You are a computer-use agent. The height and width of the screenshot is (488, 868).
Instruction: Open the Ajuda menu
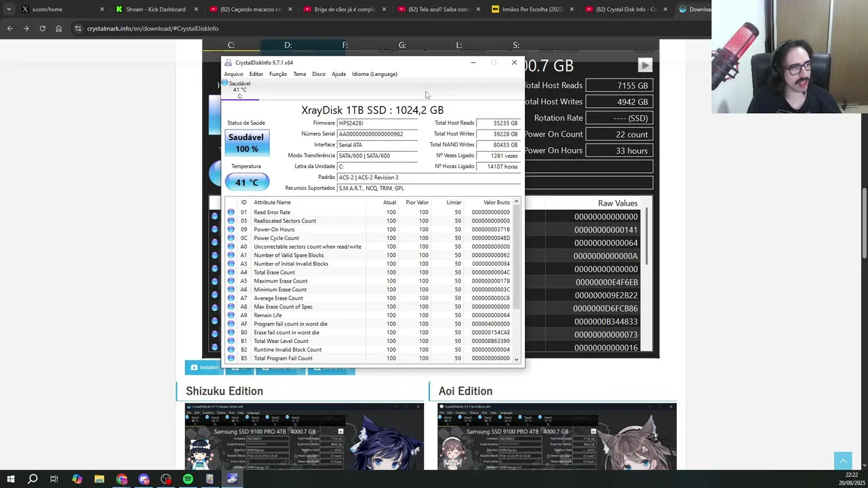(338, 74)
